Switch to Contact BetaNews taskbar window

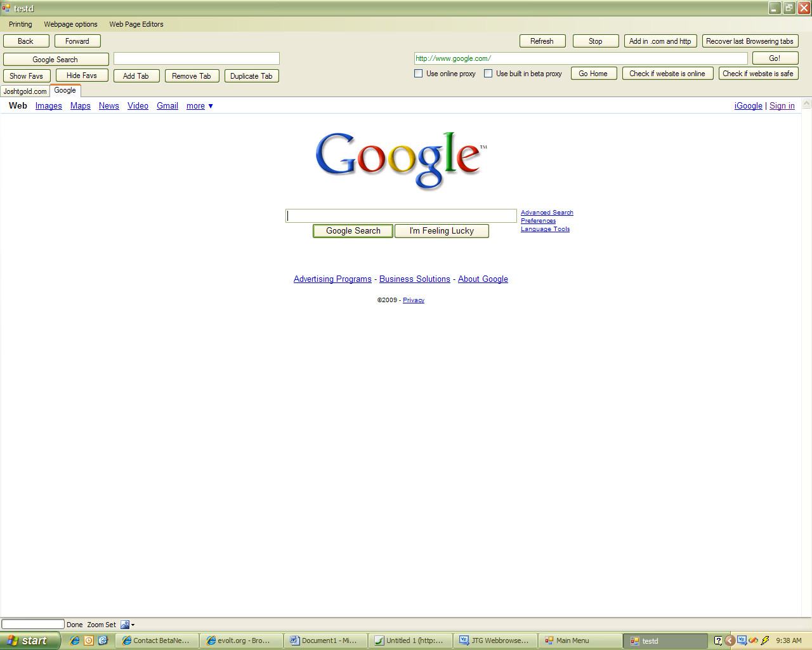pyautogui.click(x=157, y=640)
